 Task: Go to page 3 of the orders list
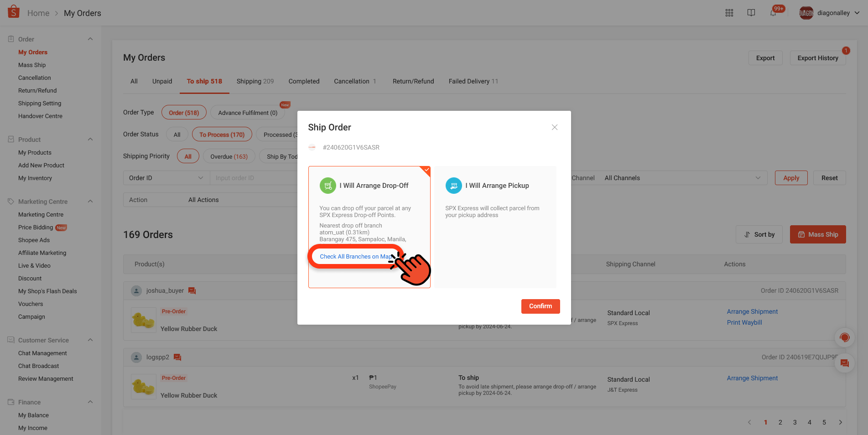click(x=795, y=422)
